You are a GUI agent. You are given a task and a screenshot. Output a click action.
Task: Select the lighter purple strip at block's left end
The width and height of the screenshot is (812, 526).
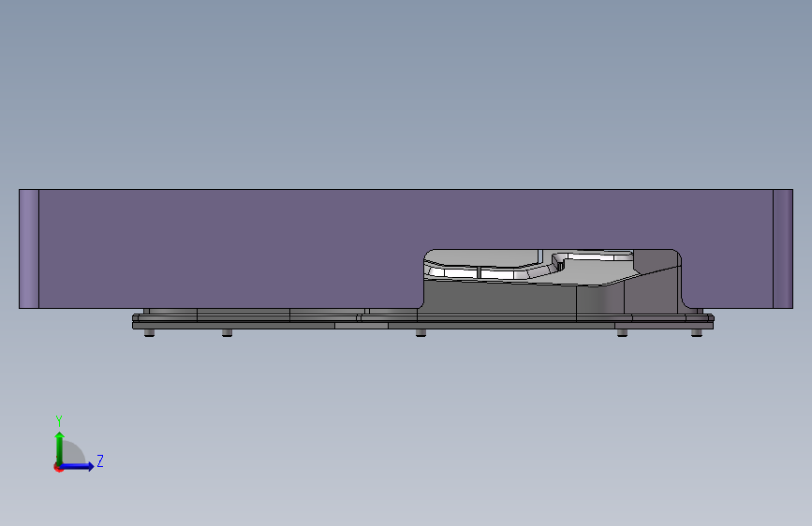pos(29,249)
